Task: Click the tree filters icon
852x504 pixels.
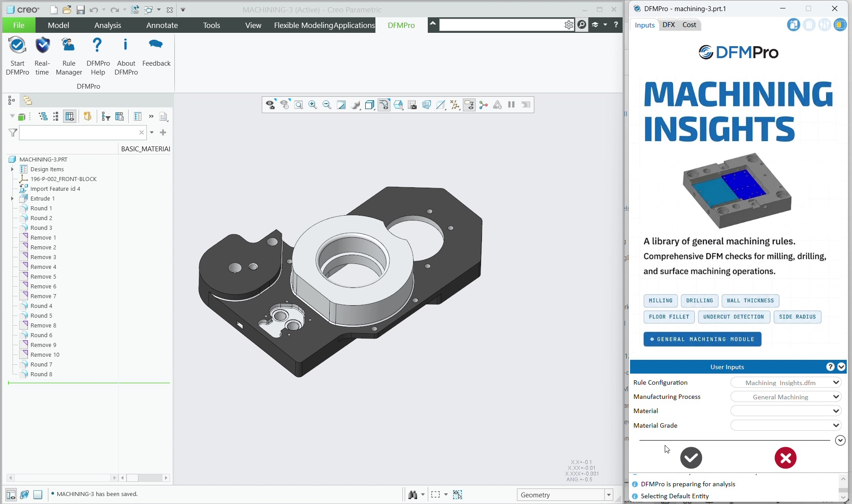Action: (106, 116)
